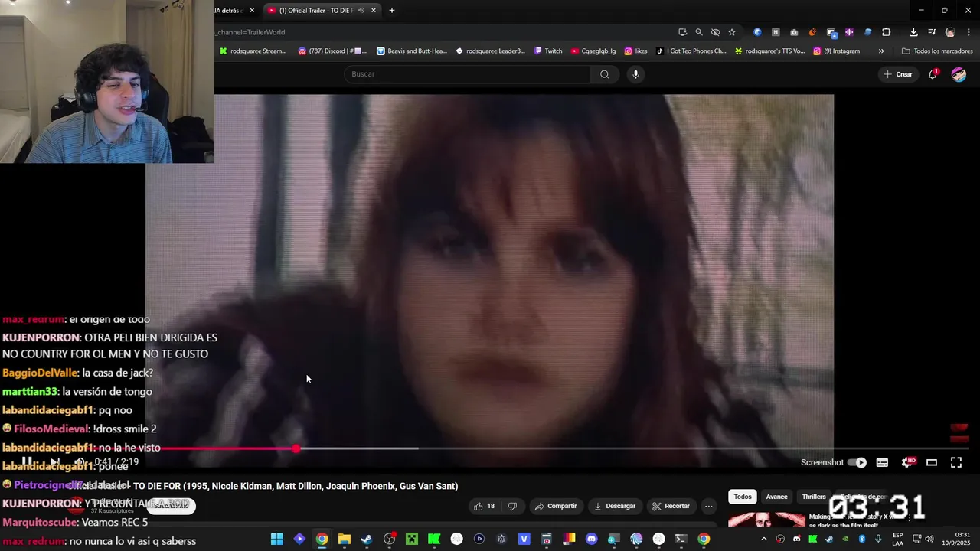Activate voice search microphone
The image size is (980, 551).
coord(635,74)
